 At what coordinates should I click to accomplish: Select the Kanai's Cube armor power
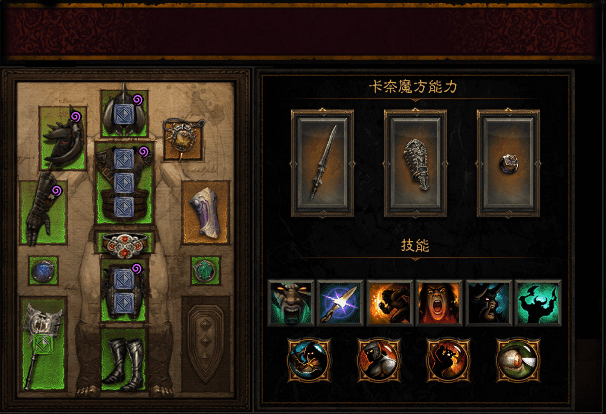click(415, 163)
